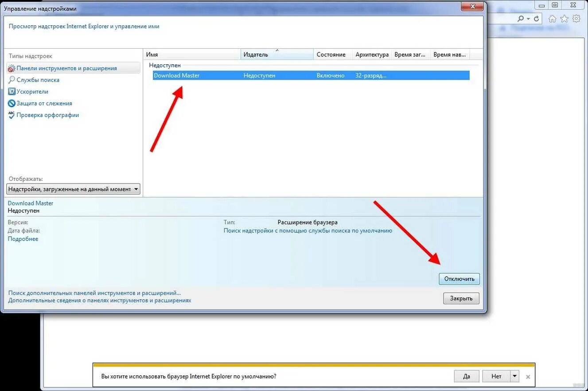The image size is (588, 391).
Task: Click the IE address bar search icon
Action: tap(521, 19)
